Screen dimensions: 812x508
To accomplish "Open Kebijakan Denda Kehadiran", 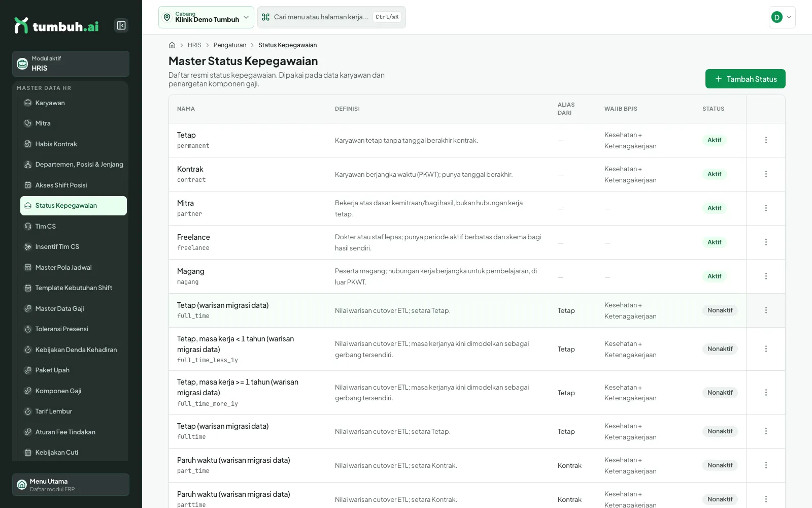I will click(74, 350).
